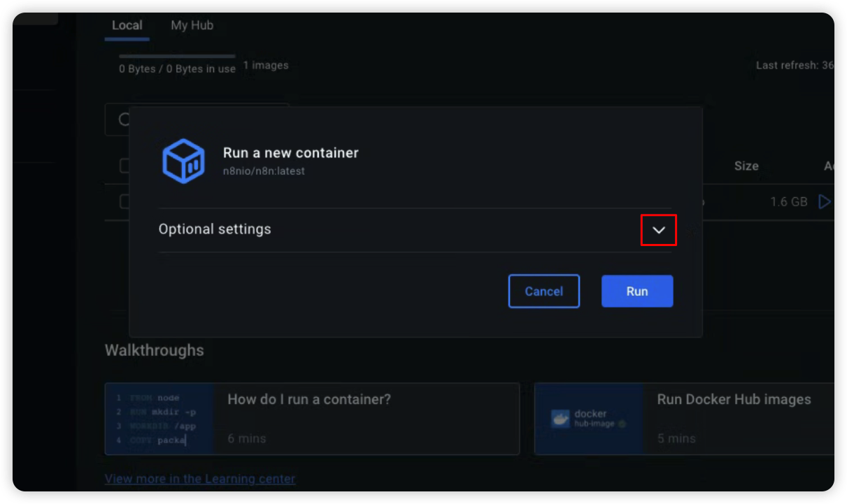The image size is (847, 504).
Task: Open the Run Docker Hub images walkthrough
Action: tap(684, 419)
